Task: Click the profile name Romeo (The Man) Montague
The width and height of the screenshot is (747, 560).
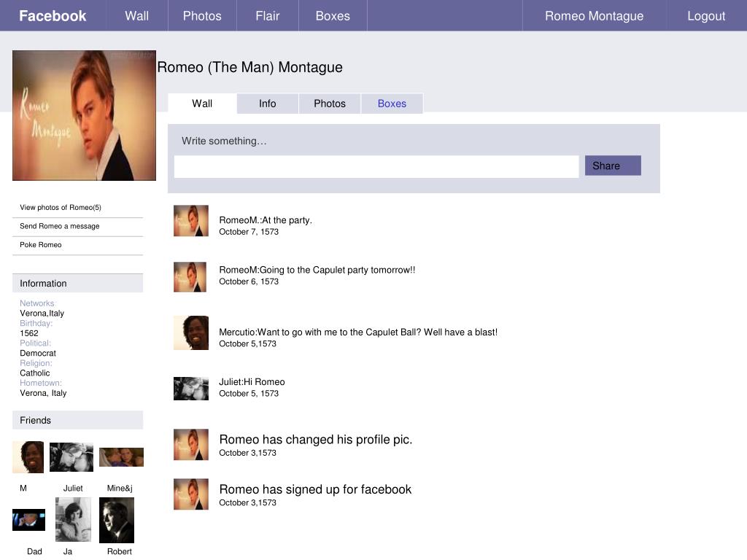Action: [x=249, y=67]
